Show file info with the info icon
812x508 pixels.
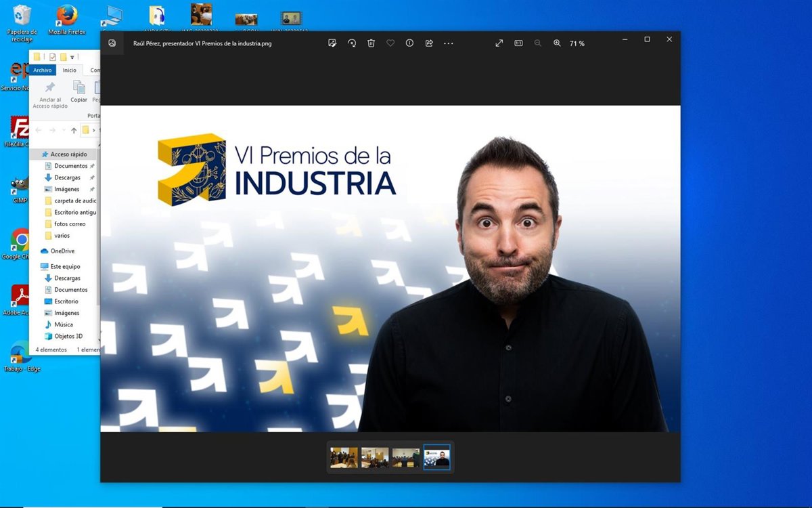pyautogui.click(x=409, y=43)
